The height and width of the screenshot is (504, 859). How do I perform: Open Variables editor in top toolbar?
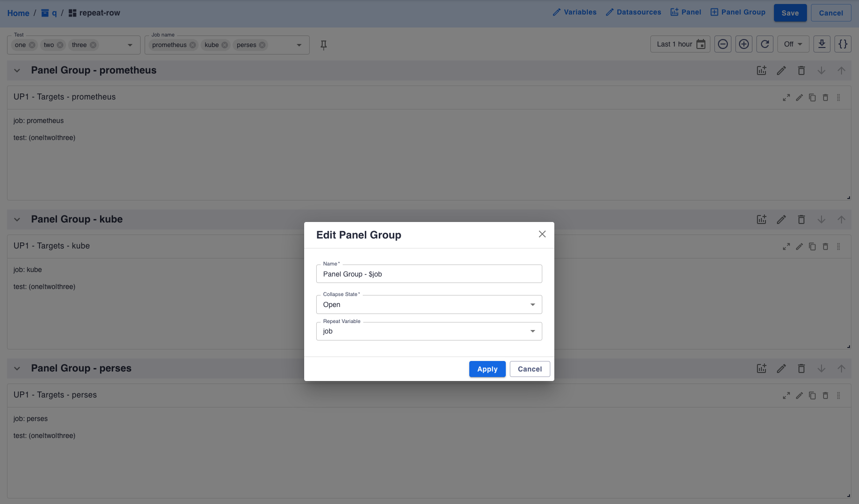click(x=574, y=12)
